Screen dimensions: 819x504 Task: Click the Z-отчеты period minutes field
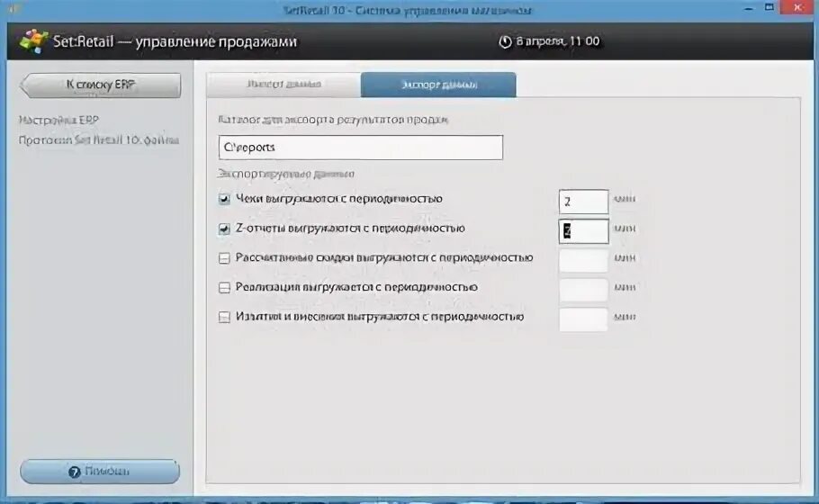pyautogui.click(x=583, y=230)
